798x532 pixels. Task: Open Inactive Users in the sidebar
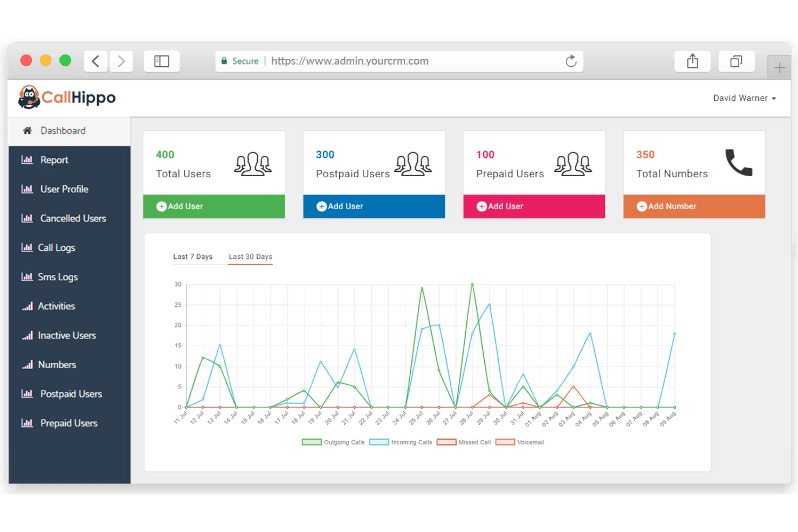70,335
